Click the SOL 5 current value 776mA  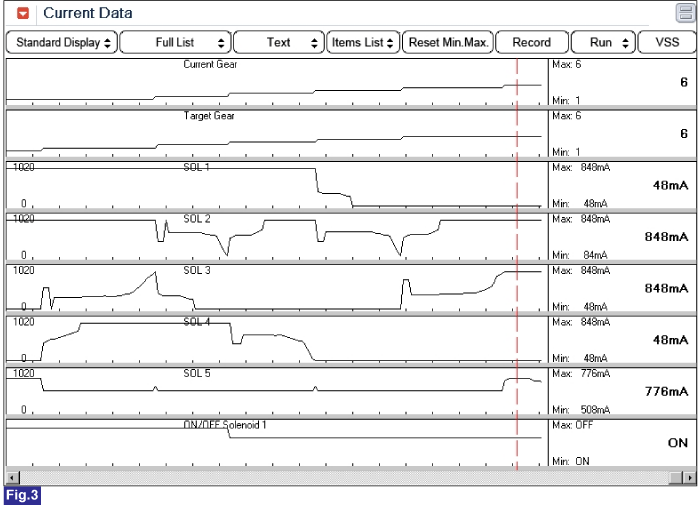pyautogui.click(x=666, y=392)
